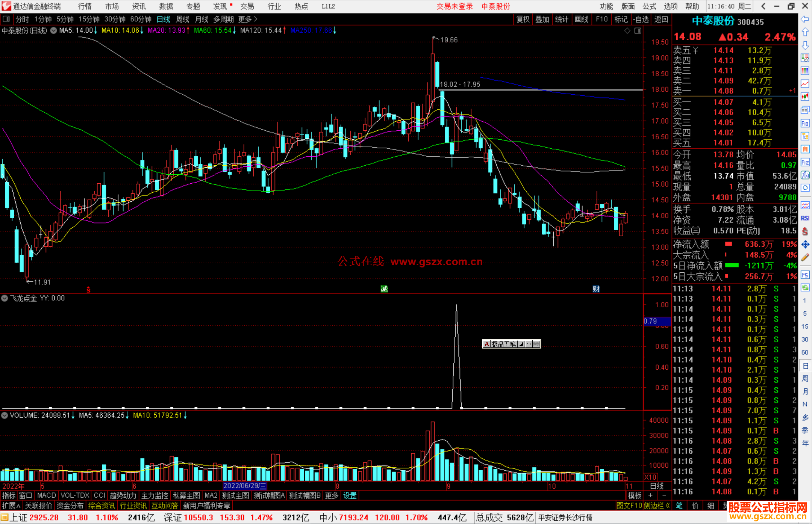The height and width of the screenshot is (524, 812).
Task: Click the 2022/06/29 date marker on timeline
Action: point(245,486)
